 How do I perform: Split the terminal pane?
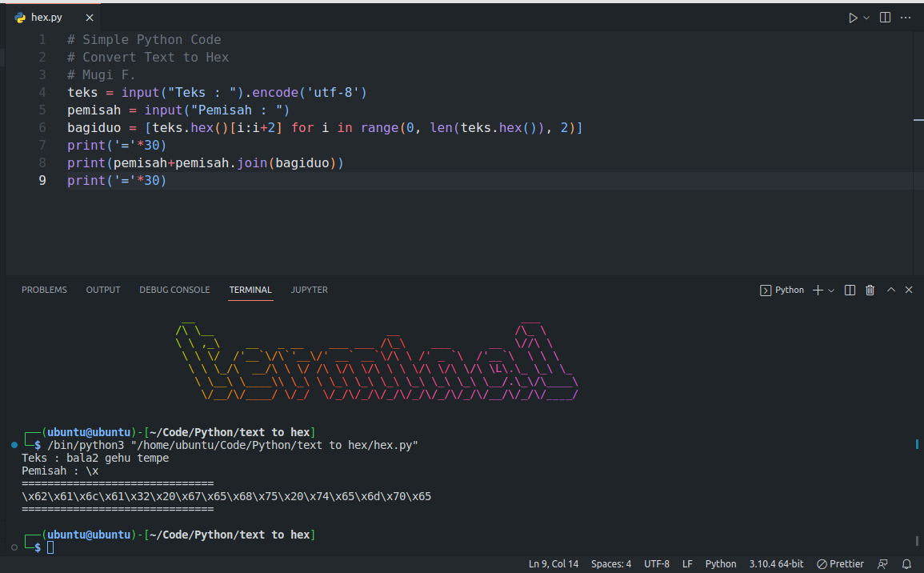[x=849, y=290]
